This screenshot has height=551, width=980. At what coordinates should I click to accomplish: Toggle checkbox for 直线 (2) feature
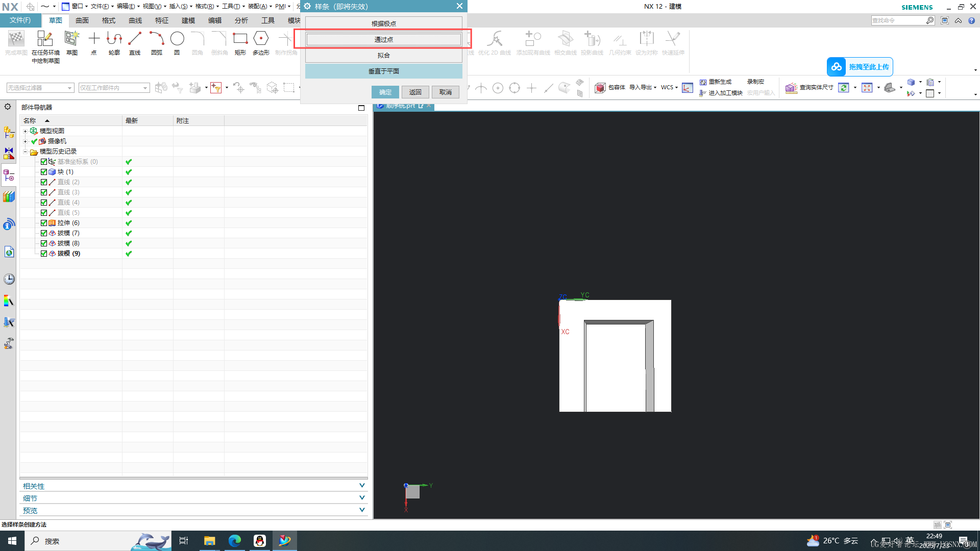tap(44, 182)
